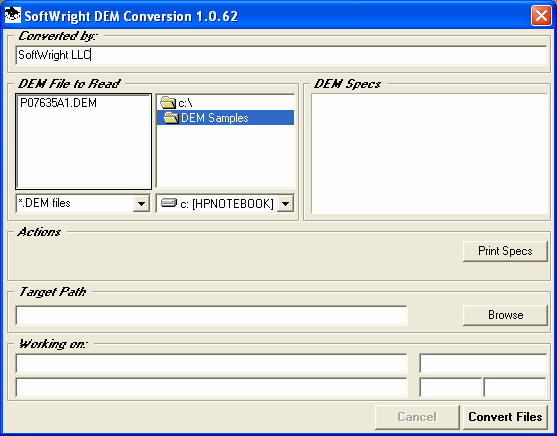Click the Convert Files button
This screenshot has height=436, width=557.
tap(505, 417)
